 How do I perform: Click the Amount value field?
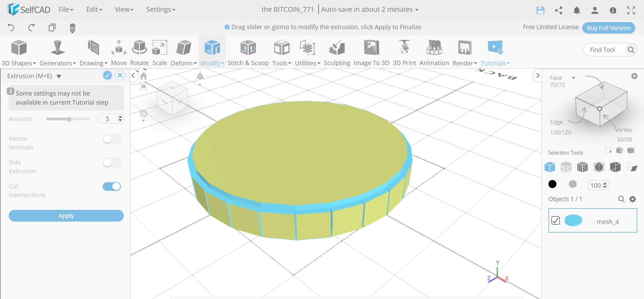tap(111, 119)
